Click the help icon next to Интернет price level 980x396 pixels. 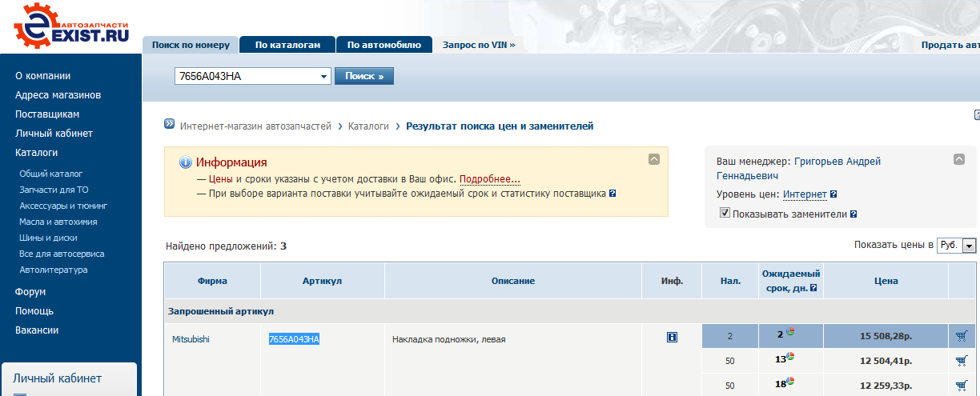pyautogui.click(x=834, y=194)
